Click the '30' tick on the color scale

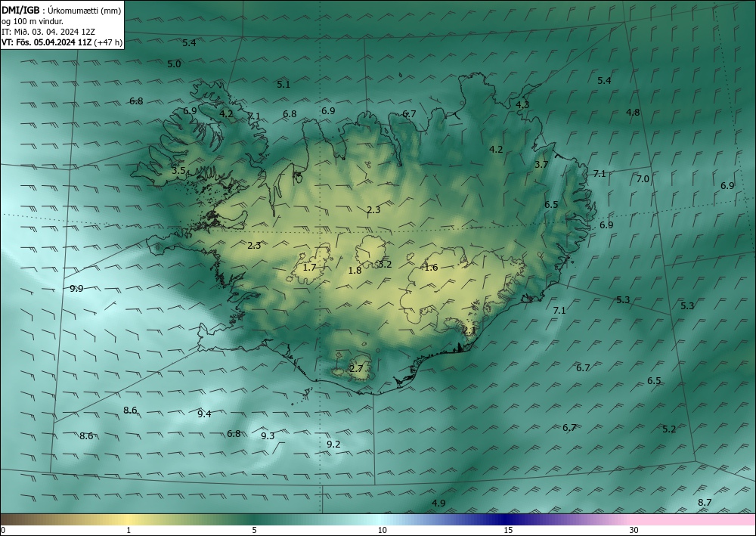[x=634, y=530]
